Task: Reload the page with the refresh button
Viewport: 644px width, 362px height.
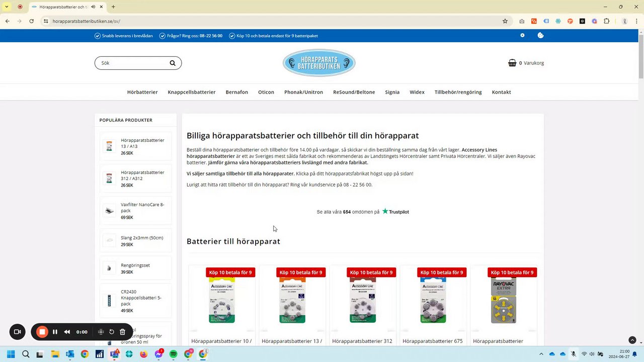Action: tap(31, 21)
